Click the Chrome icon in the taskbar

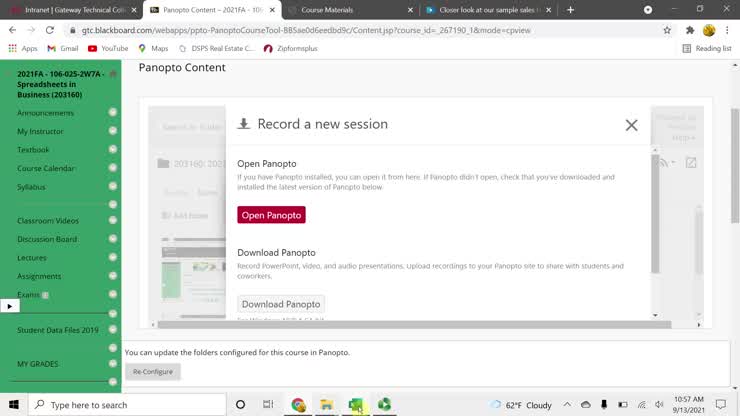click(298, 405)
